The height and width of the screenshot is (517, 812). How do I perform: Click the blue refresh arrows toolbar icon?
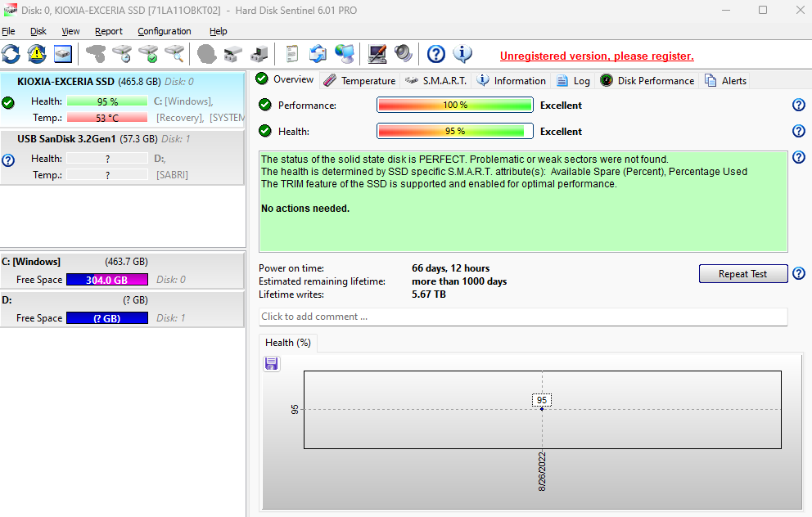click(x=11, y=54)
